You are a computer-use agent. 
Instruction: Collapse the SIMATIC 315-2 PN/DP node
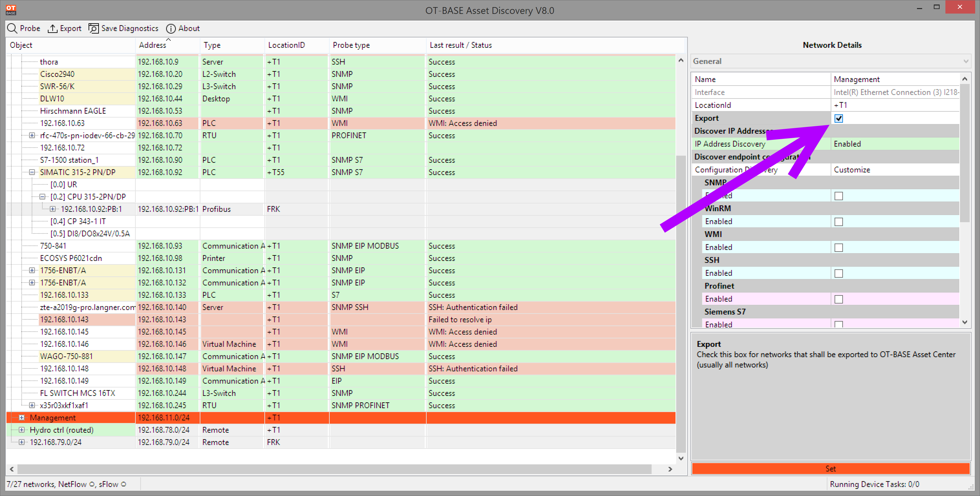tap(32, 172)
